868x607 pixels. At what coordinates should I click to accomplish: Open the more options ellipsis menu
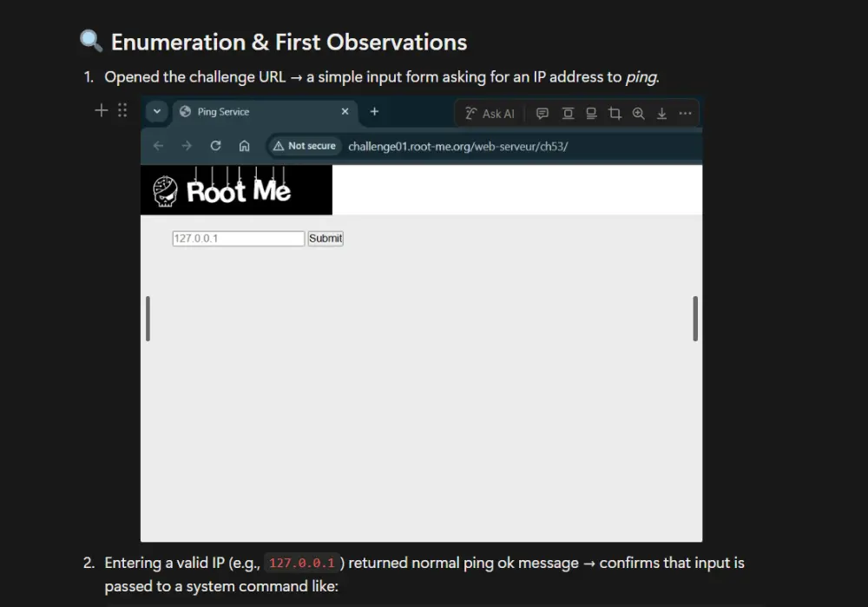coord(686,114)
